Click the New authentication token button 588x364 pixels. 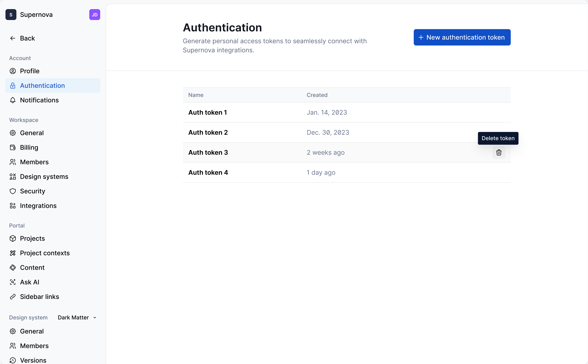(462, 37)
